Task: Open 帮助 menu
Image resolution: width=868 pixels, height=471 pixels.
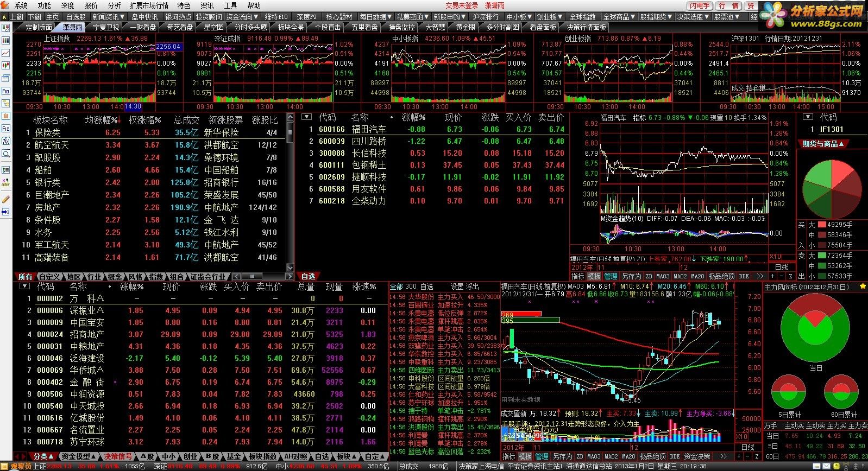Action: coord(254,5)
